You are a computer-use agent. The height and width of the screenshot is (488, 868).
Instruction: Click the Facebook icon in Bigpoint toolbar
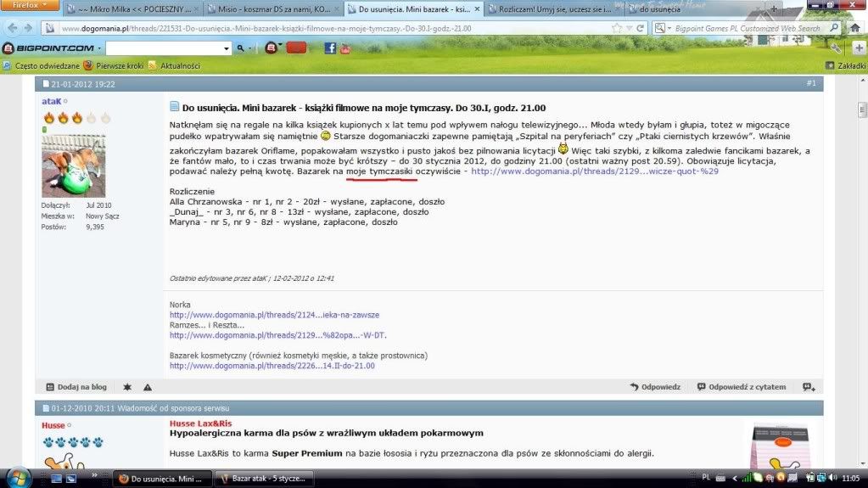[x=329, y=48]
